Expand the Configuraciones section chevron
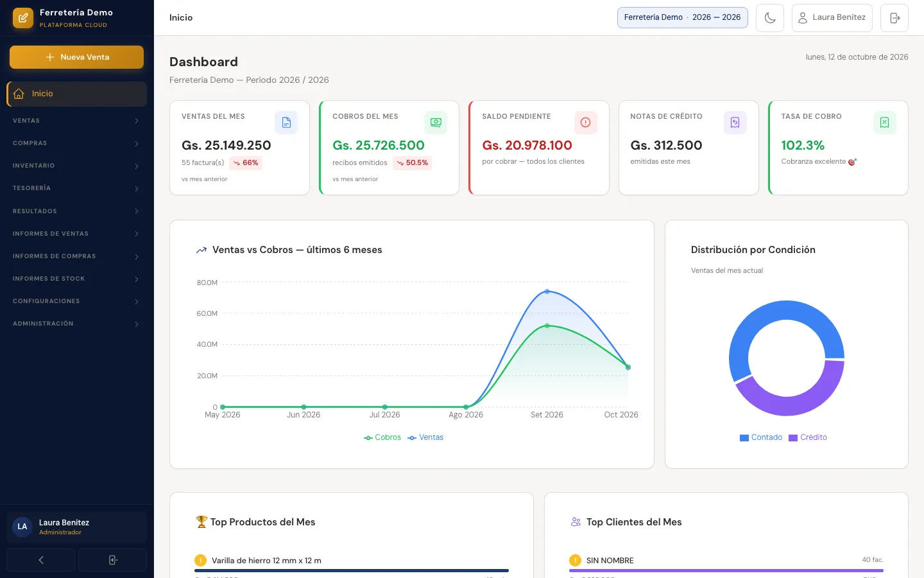Screen dimensions: 924x578 [x=137, y=301]
